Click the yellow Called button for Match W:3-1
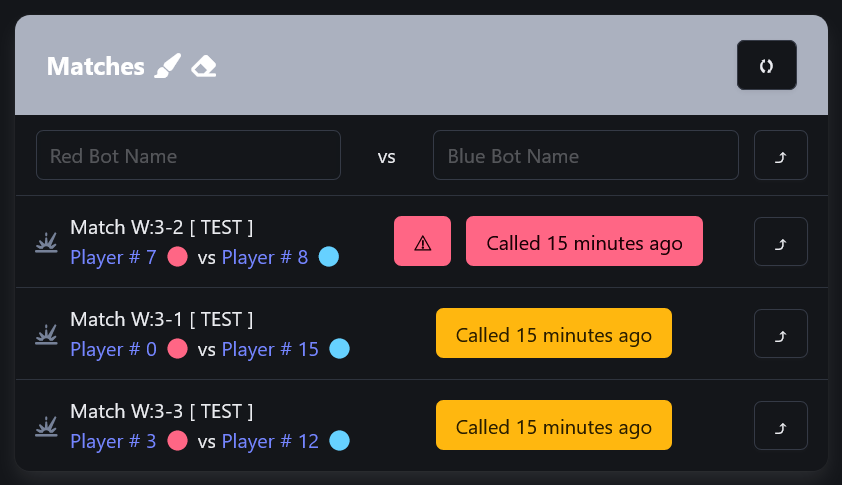Screen dimensions: 842x485 [x=554, y=333]
